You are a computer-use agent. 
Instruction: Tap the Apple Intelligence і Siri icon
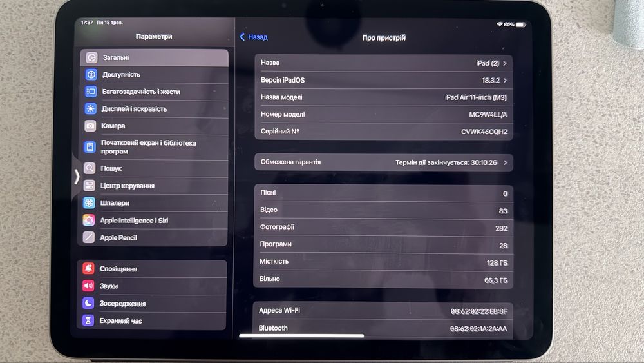[89, 220]
